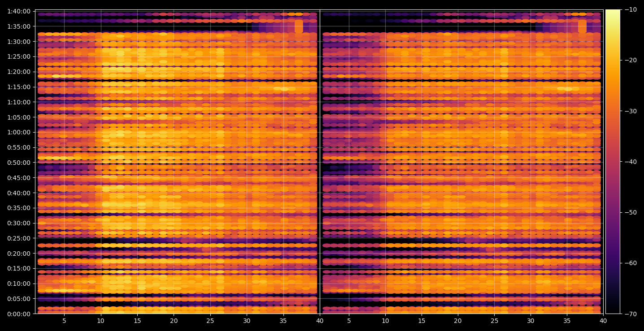Click the −70 colorbar label
The image size is (644, 331).
click(630, 314)
